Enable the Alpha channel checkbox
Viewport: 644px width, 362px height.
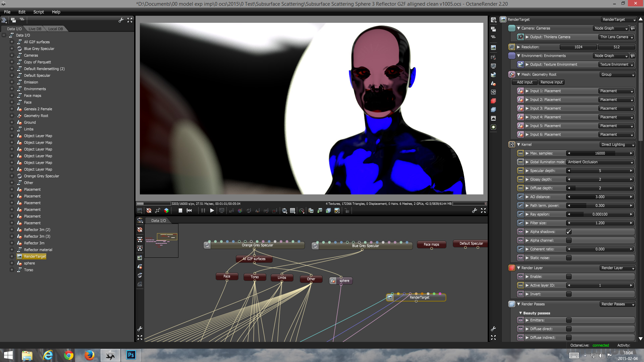[569, 240]
